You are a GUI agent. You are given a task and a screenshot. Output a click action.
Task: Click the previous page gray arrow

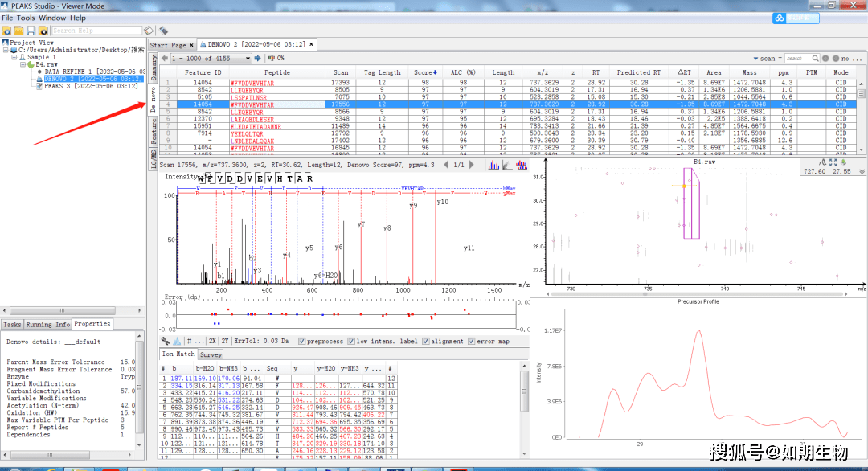tap(164, 59)
